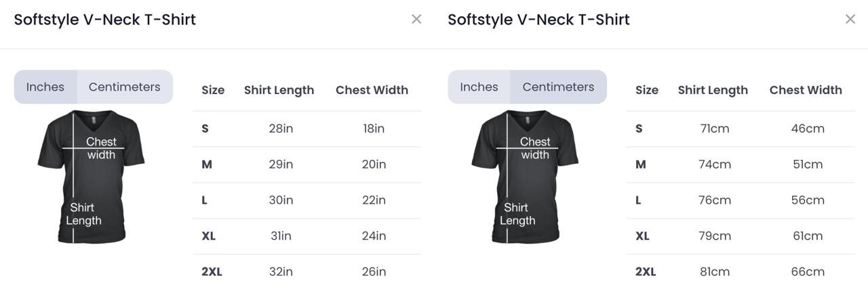
Task: Select the 28in shirt length cell
Action: click(281, 129)
